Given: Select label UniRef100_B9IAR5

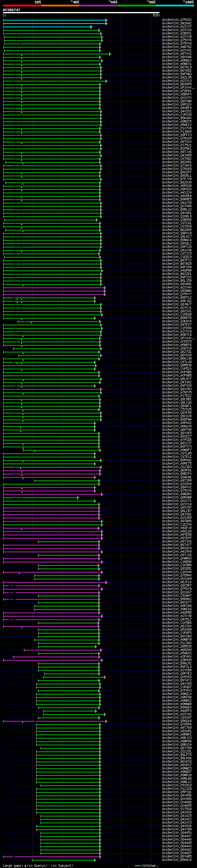Looking at the screenshot, I should [x=176, y=857].
